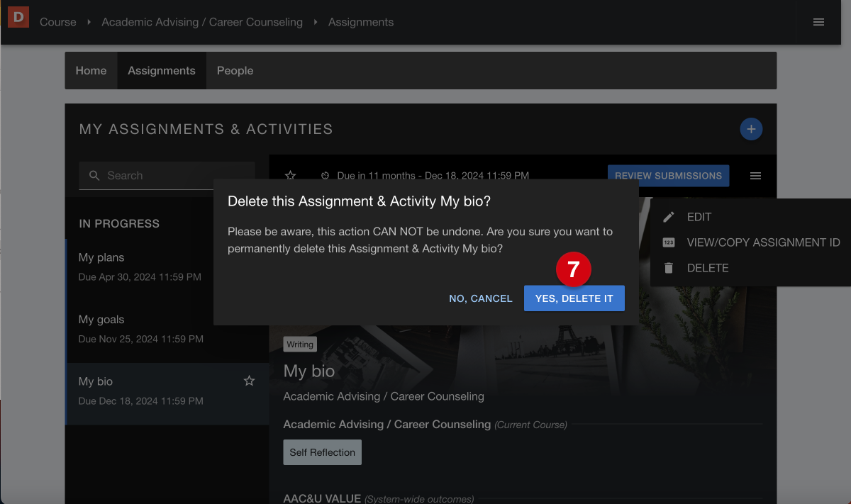Open the top-right hamburger menu
The width and height of the screenshot is (851, 504).
[818, 22]
